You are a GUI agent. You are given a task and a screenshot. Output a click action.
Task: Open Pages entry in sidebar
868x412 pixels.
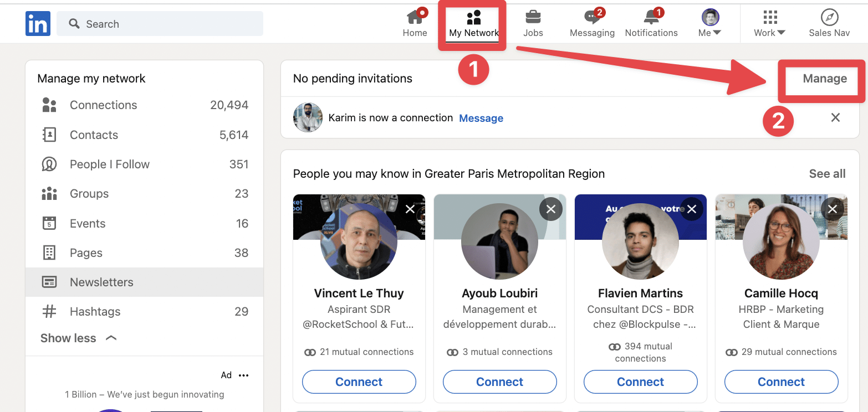click(145, 253)
